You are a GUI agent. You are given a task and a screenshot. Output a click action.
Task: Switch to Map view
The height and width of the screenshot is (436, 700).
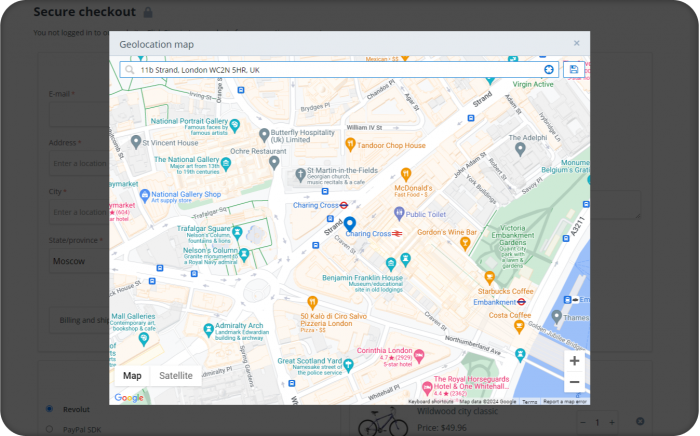coord(132,376)
